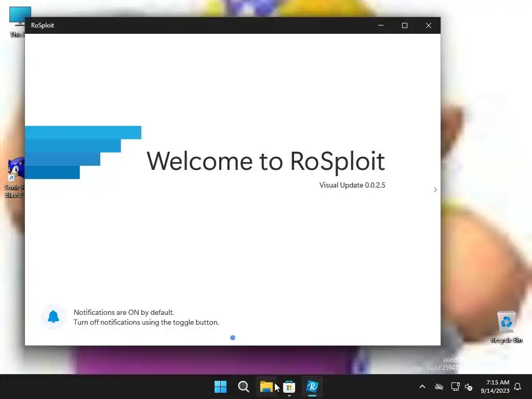This screenshot has width=532, height=399.
Task: Select the Recycle Bin desktop icon
Action: (x=507, y=327)
